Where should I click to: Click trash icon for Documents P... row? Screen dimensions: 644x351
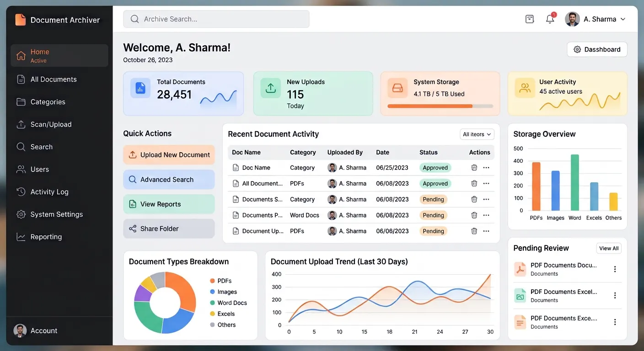click(474, 215)
